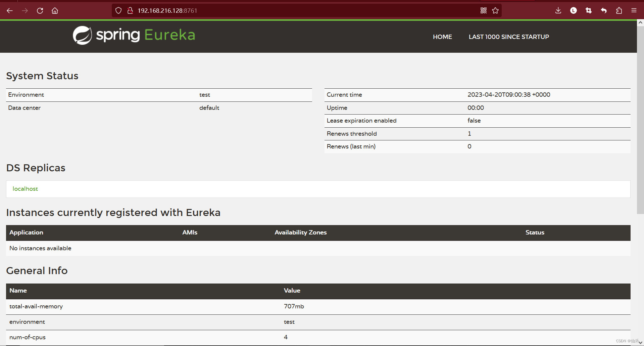
Task: Bookmark this page with the star icon
Action: [x=495, y=10]
